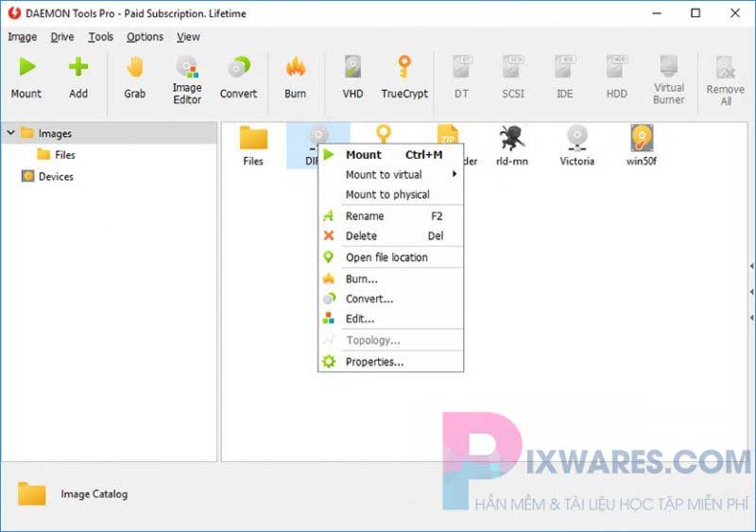Collapse the Images tree node
Viewport: 756px width, 532px height.
[10, 133]
